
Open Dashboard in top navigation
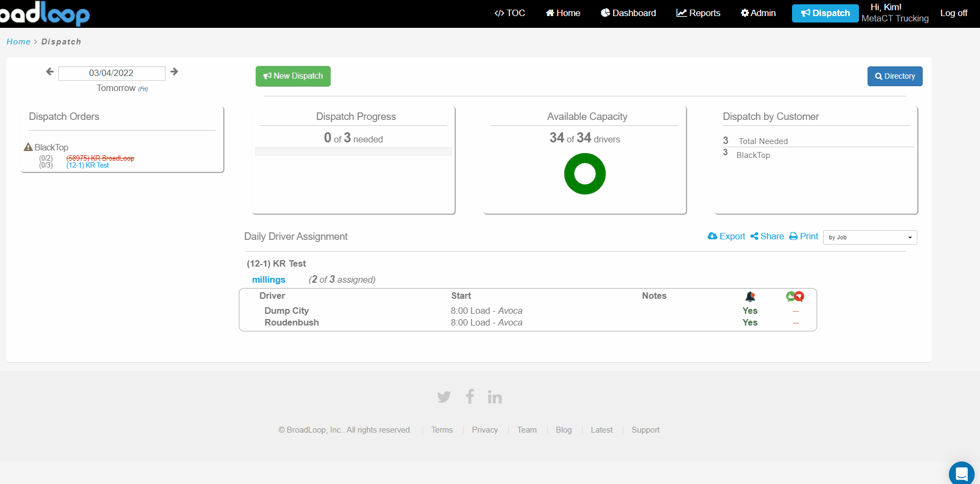coord(628,13)
